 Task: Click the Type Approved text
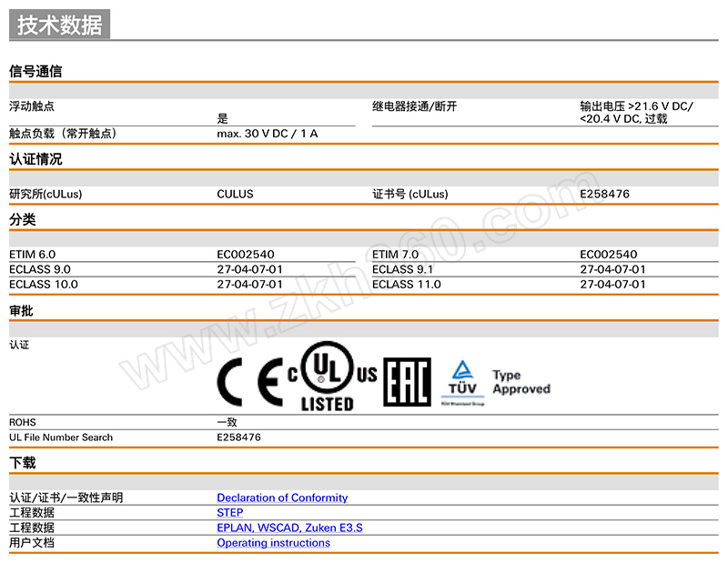[x=521, y=382]
